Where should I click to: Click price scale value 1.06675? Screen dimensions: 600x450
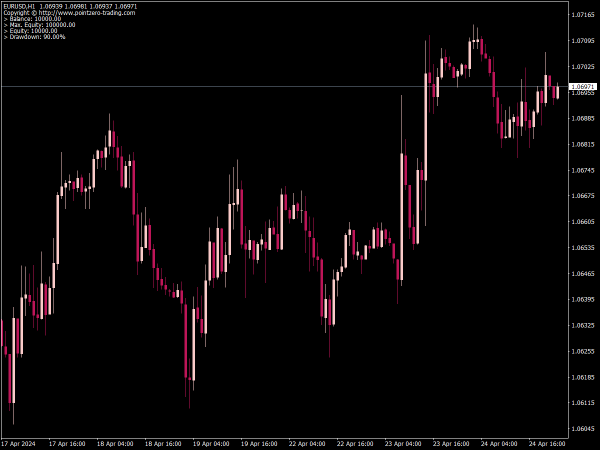(583, 196)
